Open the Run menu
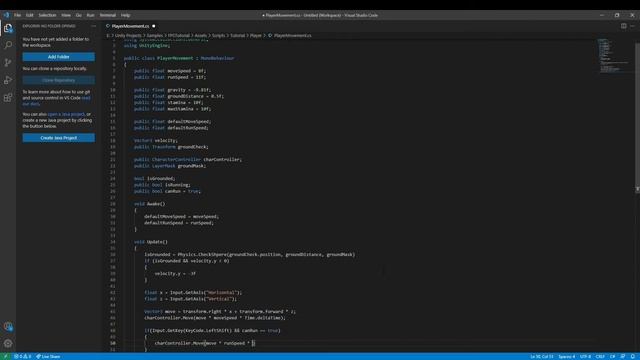Screen dimensions: 640x360 click(90, 15)
